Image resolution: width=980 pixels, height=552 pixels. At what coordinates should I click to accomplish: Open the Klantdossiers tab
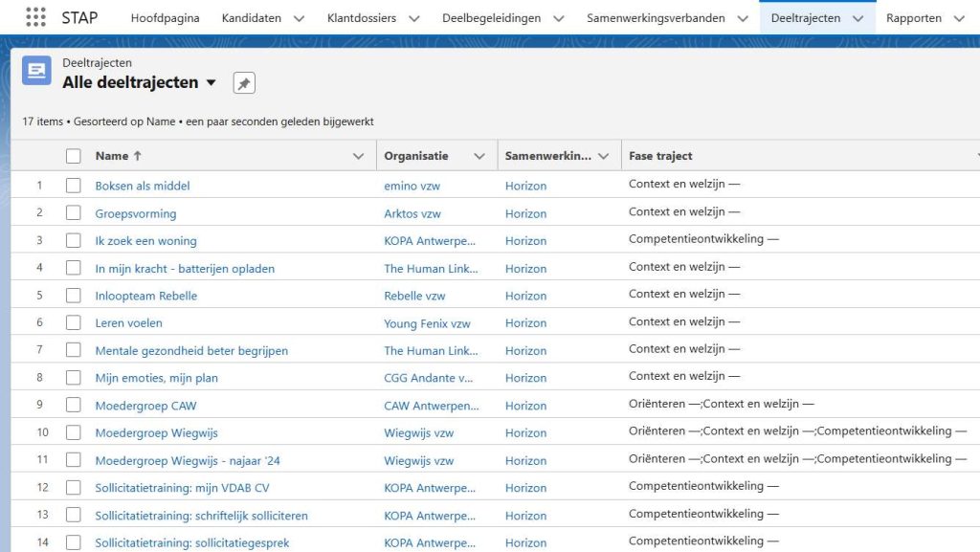(x=362, y=18)
